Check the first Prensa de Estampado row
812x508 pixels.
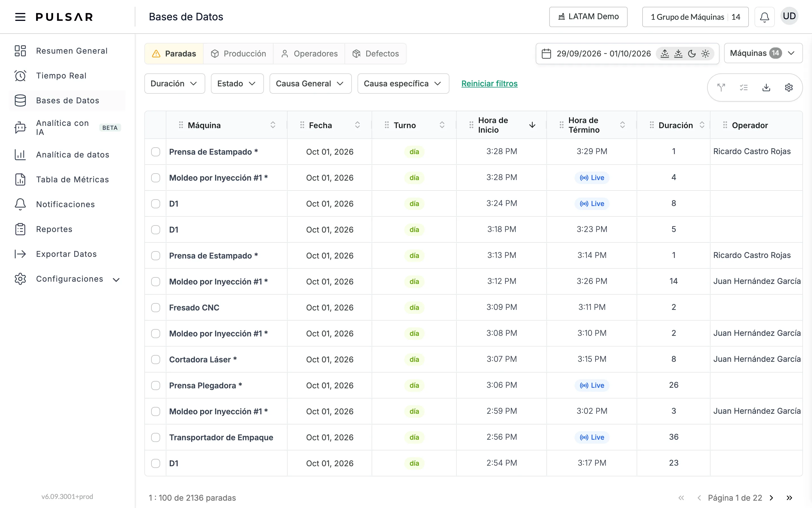(x=156, y=152)
